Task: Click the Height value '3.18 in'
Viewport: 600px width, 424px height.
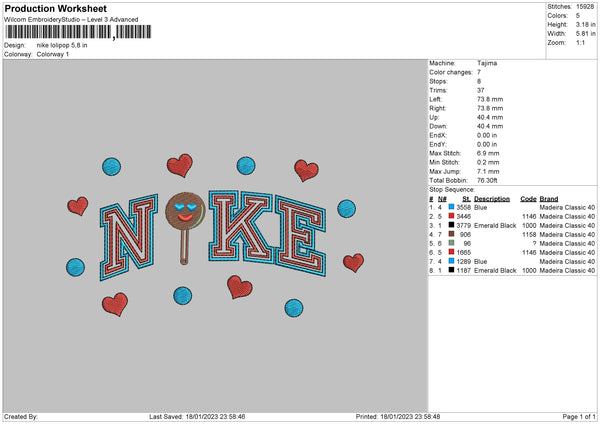Action: [585, 24]
